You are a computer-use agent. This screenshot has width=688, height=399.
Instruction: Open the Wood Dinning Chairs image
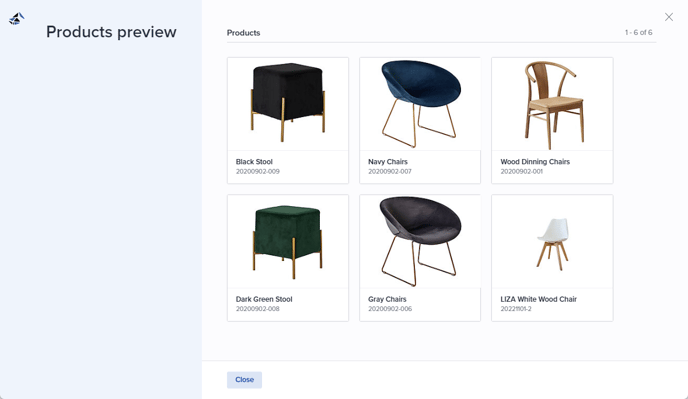pos(552,104)
